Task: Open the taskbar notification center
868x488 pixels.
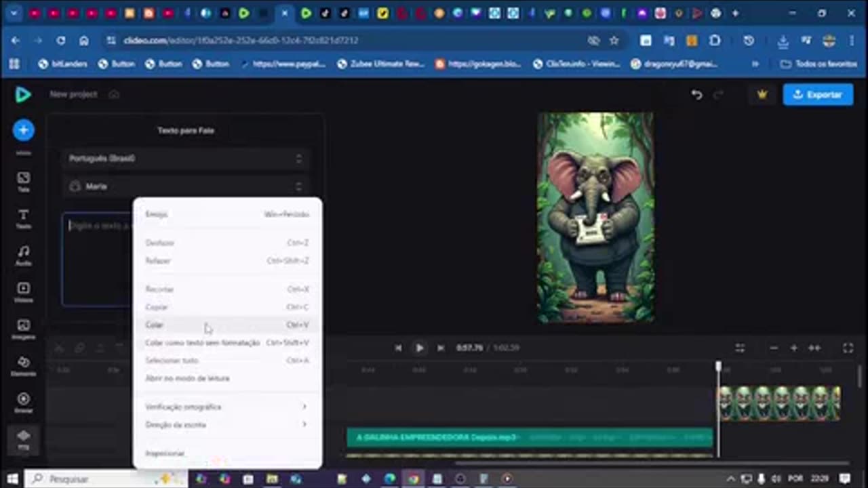Action: (844, 479)
